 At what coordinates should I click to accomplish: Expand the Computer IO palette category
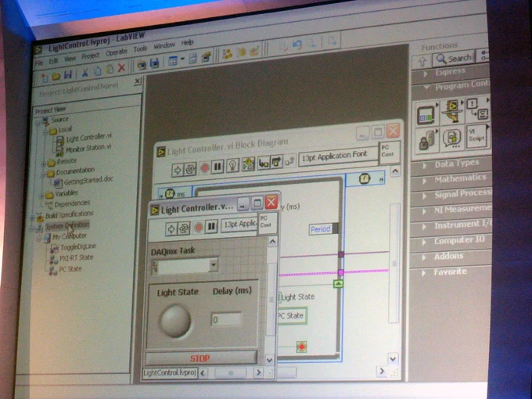click(x=424, y=242)
